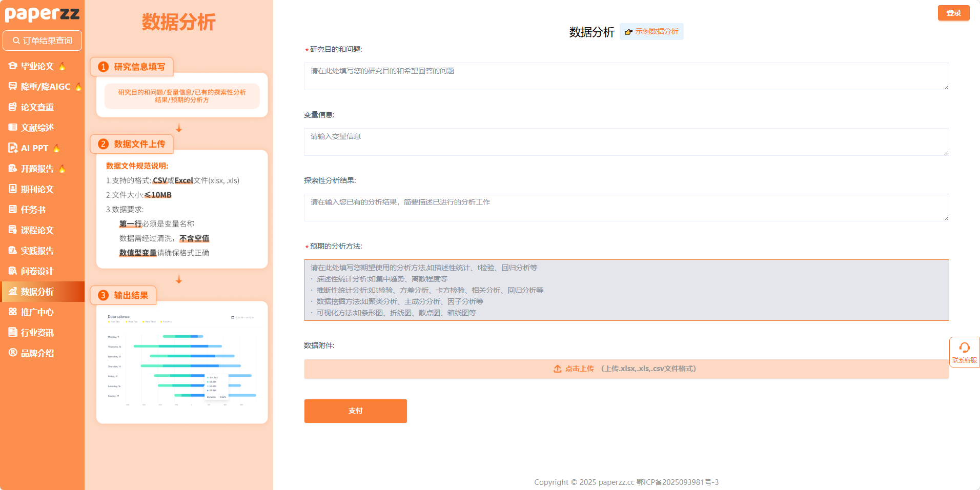The image size is (980, 490).
Task: Click the 毕业论文 graduation cap icon
Action: (x=13, y=66)
